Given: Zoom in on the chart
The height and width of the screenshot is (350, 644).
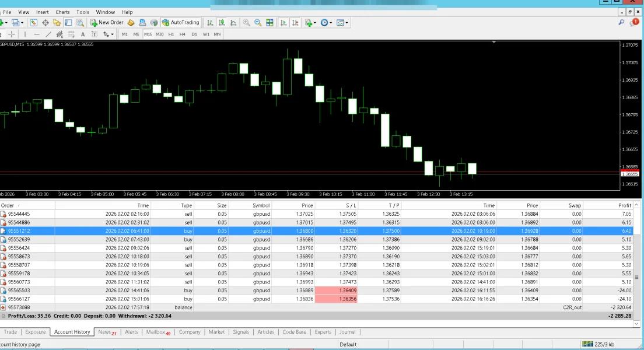Looking at the screenshot, I should (246, 23).
